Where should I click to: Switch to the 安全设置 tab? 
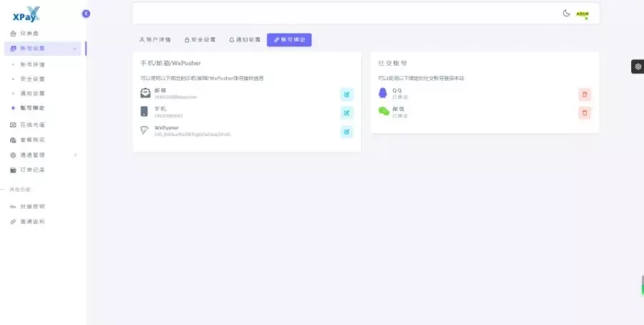[200, 40]
